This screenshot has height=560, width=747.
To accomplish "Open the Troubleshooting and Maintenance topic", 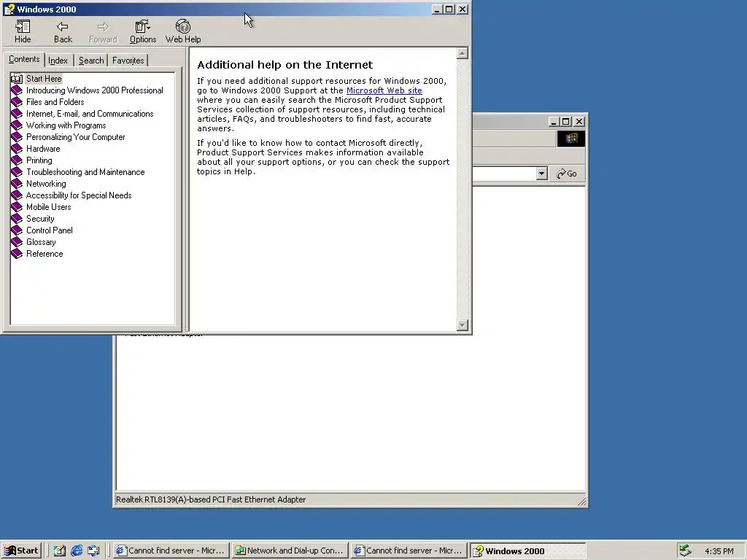I will (x=85, y=172).
